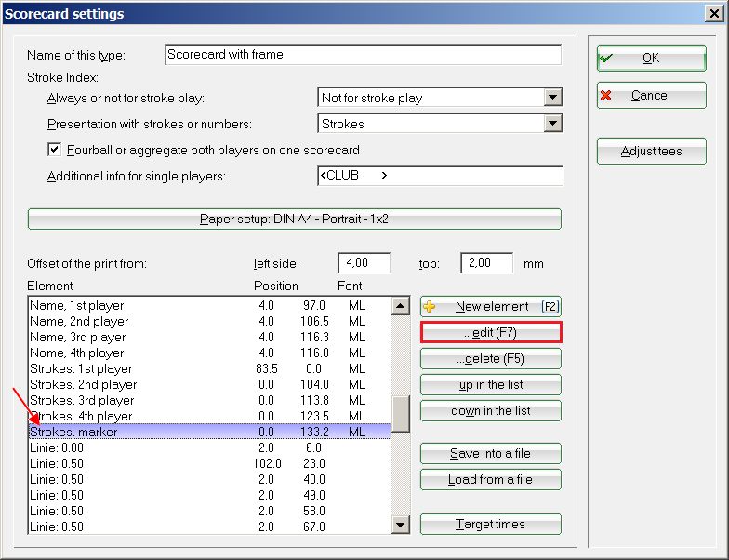Click the green checkmark OK button
Image resolution: width=729 pixels, height=560 pixels.
click(x=651, y=58)
